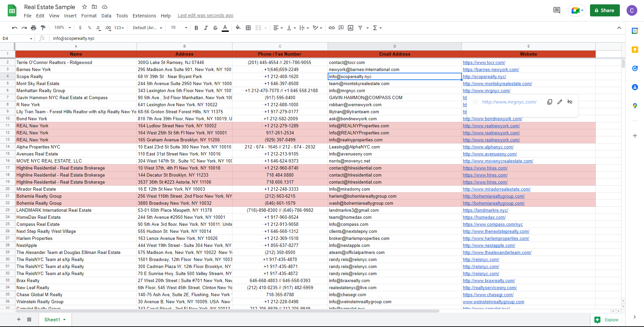644x327 pixels.
Task: Copy link icon in mrgnyc popup
Action: 550,102
